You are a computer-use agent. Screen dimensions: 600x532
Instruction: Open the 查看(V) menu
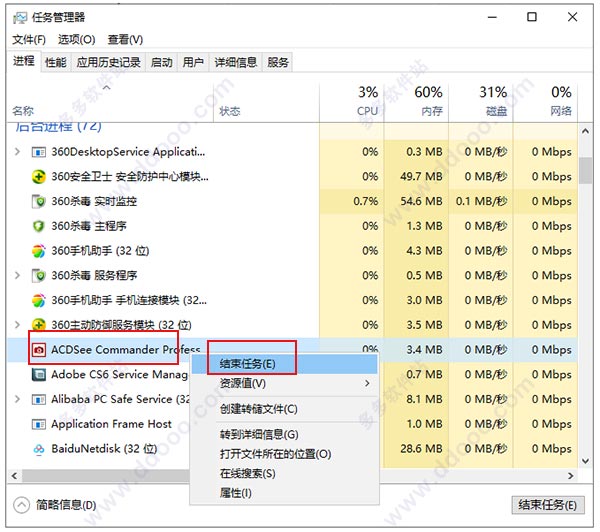pyautogui.click(x=126, y=39)
